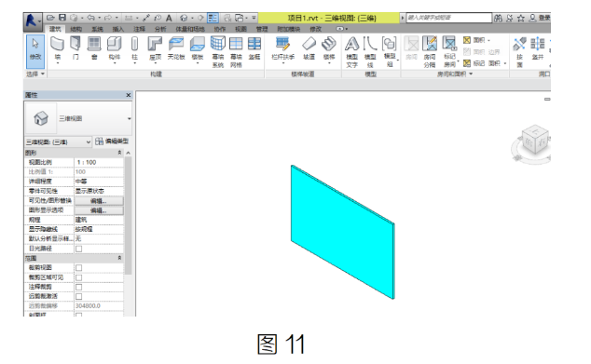Image resolution: width=591 pixels, height=364 pixels.
Task: Collapse the Graphics (图形) properties section
Action: point(120,153)
